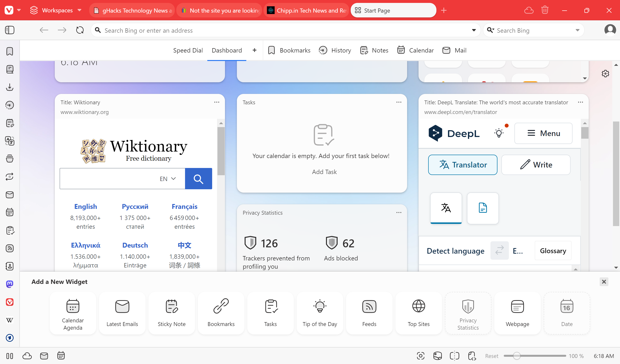Viewport: 620px width, 364px height.
Task: Toggle panel visibility in status bar
Action: pyautogui.click(x=10, y=356)
